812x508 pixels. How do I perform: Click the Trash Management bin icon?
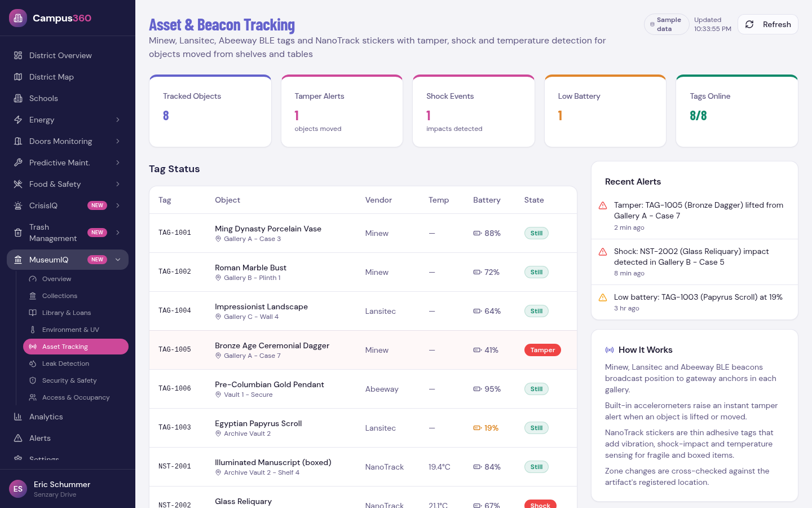click(18, 233)
